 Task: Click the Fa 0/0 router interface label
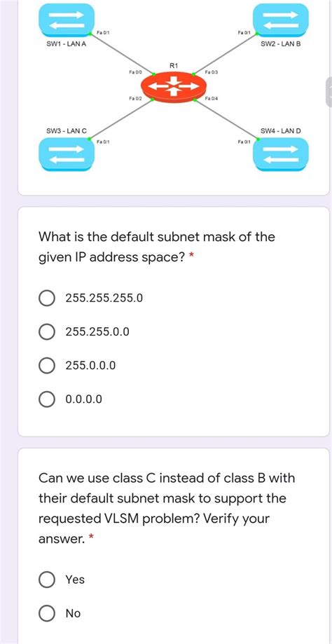coord(135,72)
